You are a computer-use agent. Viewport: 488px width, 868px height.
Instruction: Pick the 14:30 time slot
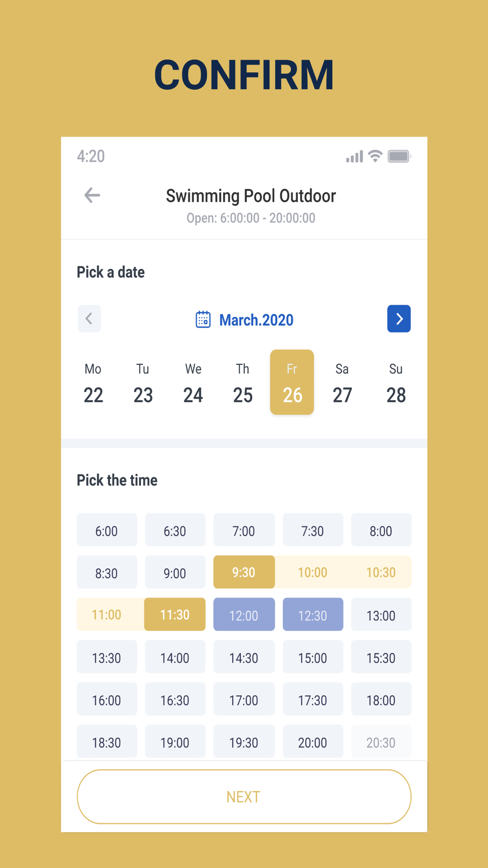(x=244, y=657)
